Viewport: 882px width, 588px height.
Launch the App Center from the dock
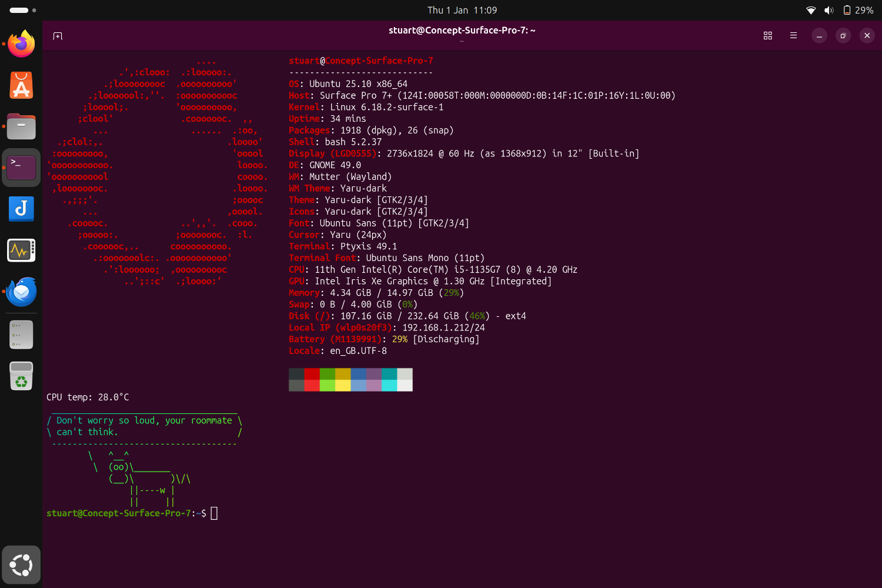point(21,85)
